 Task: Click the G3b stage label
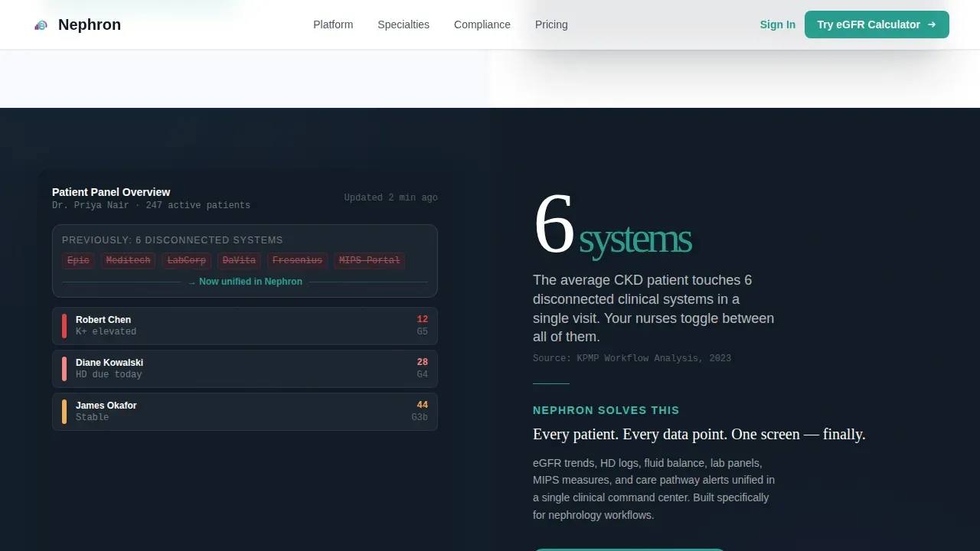[420, 417]
